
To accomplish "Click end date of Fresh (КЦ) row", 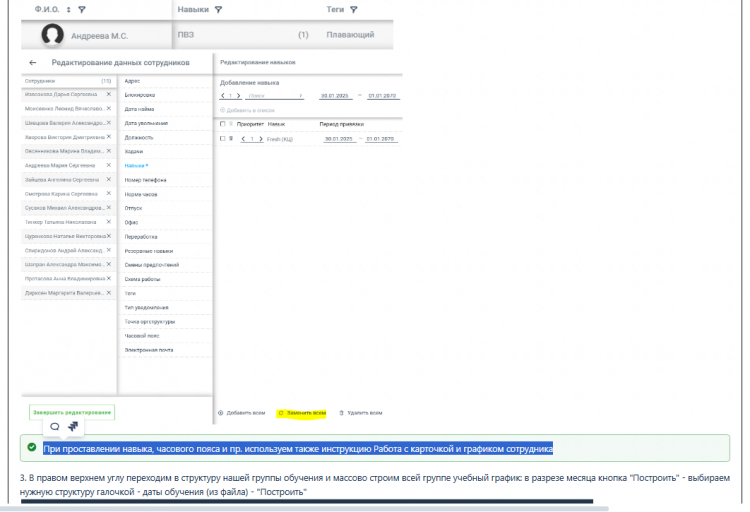I will [380, 139].
